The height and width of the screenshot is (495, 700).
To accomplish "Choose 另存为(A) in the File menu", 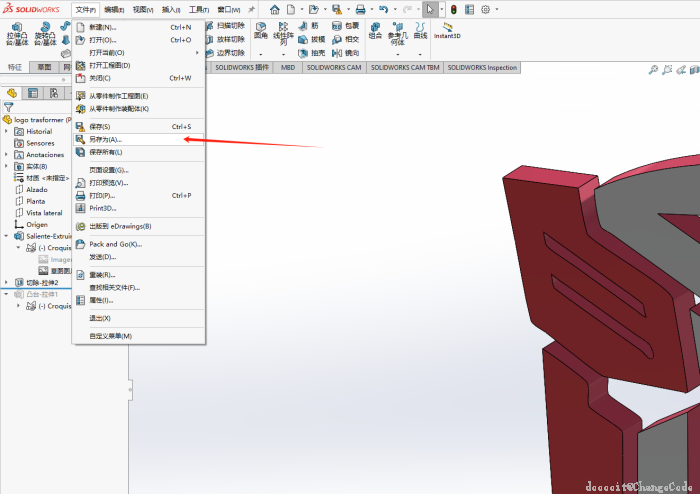I will [x=105, y=140].
